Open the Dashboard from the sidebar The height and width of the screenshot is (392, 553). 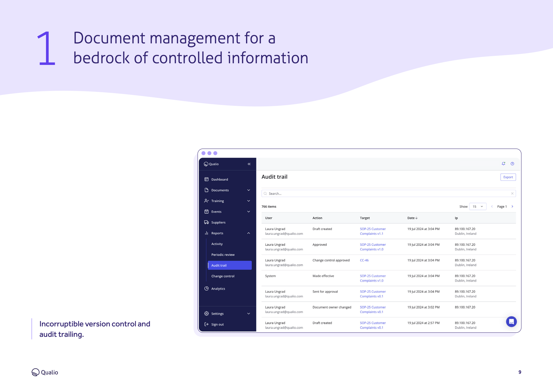click(206, 179)
